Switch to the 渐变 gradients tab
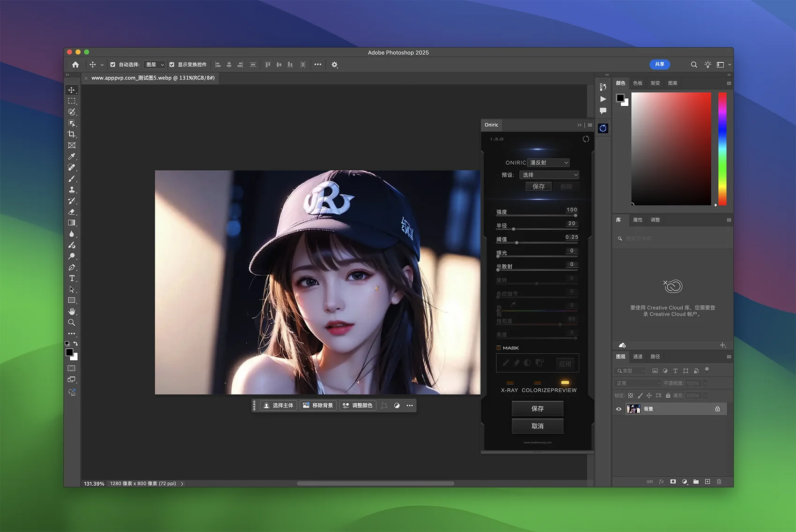Image resolution: width=796 pixels, height=532 pixels. click(655, 83)
